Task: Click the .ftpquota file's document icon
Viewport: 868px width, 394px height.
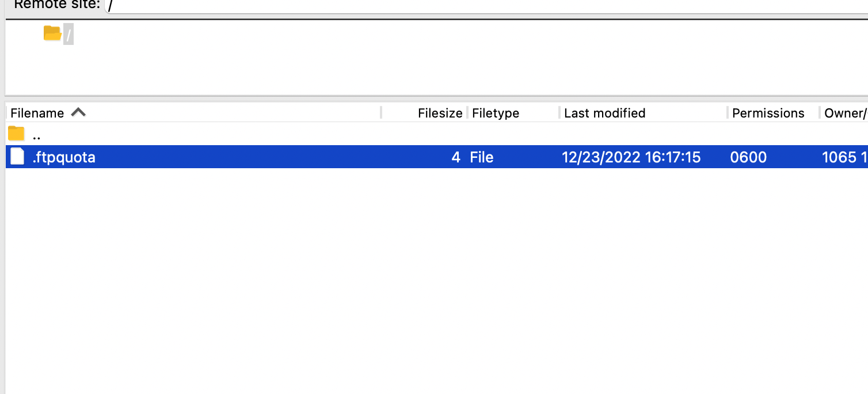Action: point(17,156)
